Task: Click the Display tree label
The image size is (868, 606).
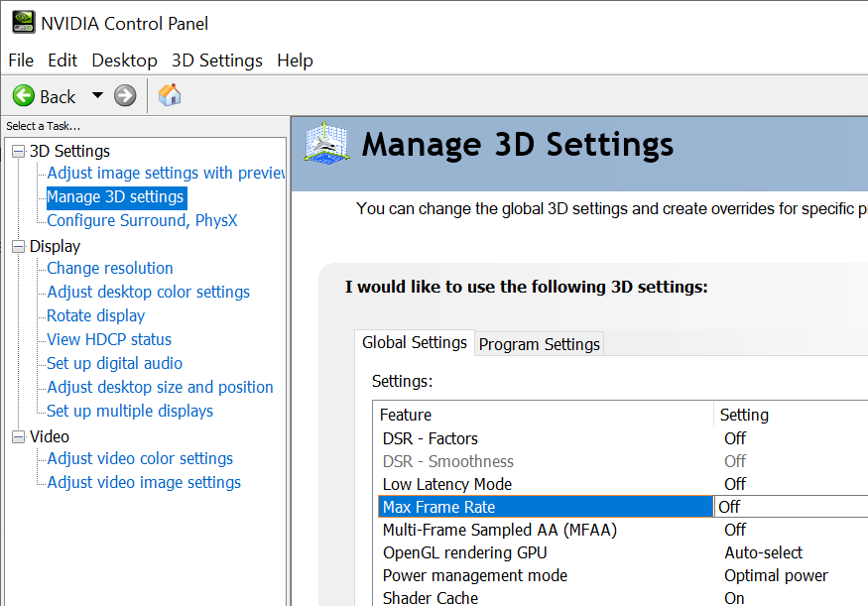Action: click(x=55, y=246)
